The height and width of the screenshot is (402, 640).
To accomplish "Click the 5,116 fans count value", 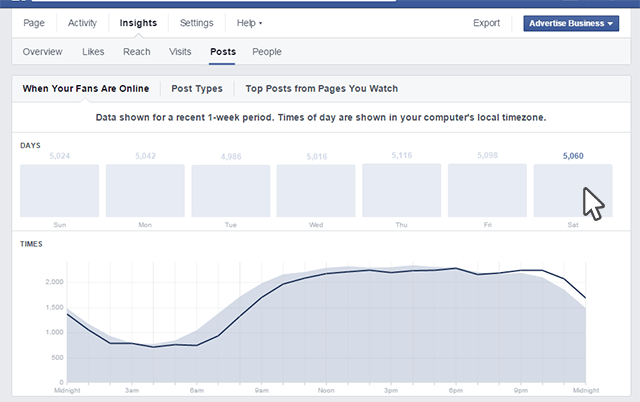I will pyautogui.click(x=402, y=155).
